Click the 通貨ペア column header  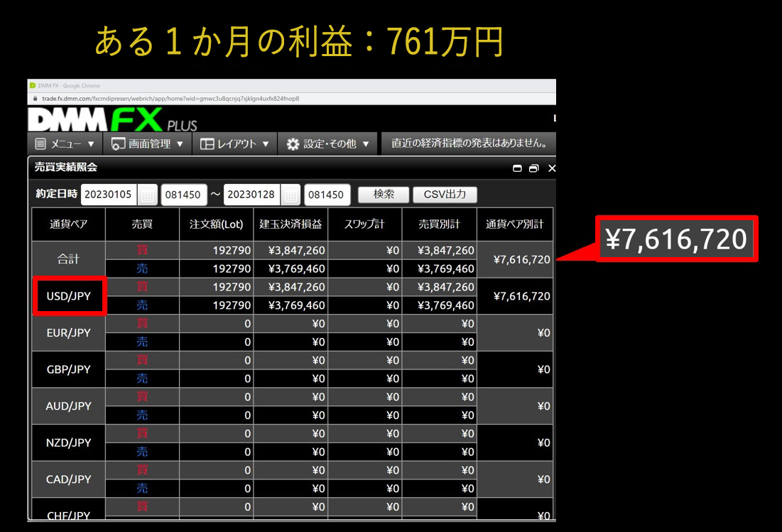(x=69, y=224)
